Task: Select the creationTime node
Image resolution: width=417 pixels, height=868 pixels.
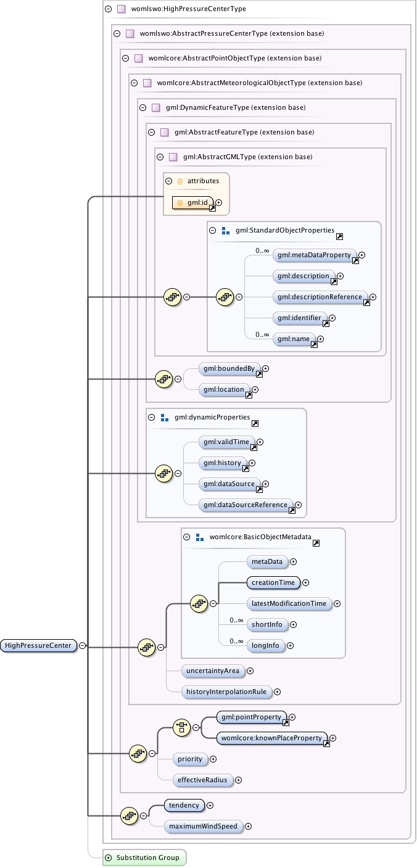Action: pos(273,583)
